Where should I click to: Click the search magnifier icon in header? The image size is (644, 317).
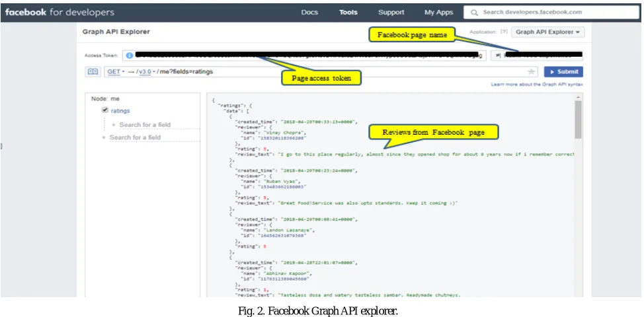click(474, 13)
